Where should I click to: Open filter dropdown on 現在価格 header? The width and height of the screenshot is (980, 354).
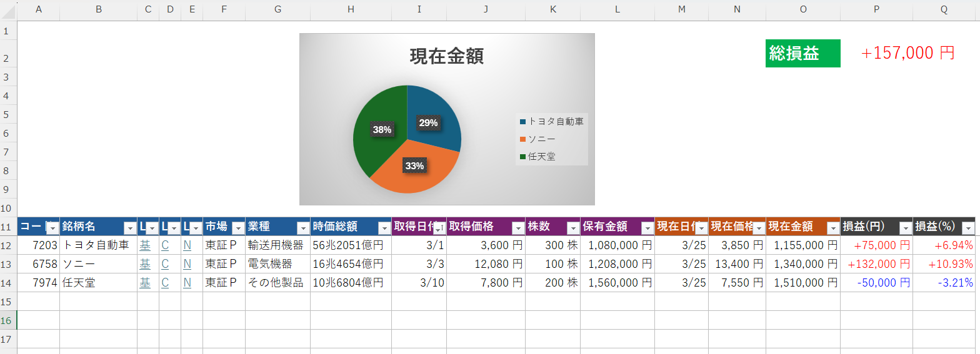[759, 228]
